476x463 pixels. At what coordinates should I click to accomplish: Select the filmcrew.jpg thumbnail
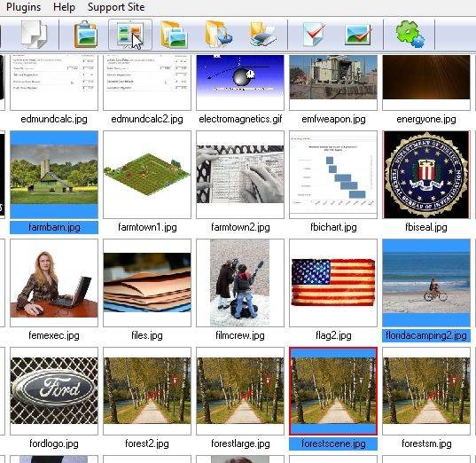240,283
